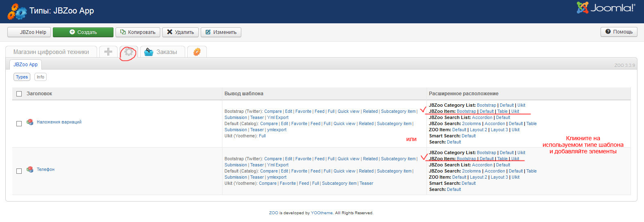The image size is (644, 222).
Task: Open the Заказы basket tab
Action: pos(161,52)
